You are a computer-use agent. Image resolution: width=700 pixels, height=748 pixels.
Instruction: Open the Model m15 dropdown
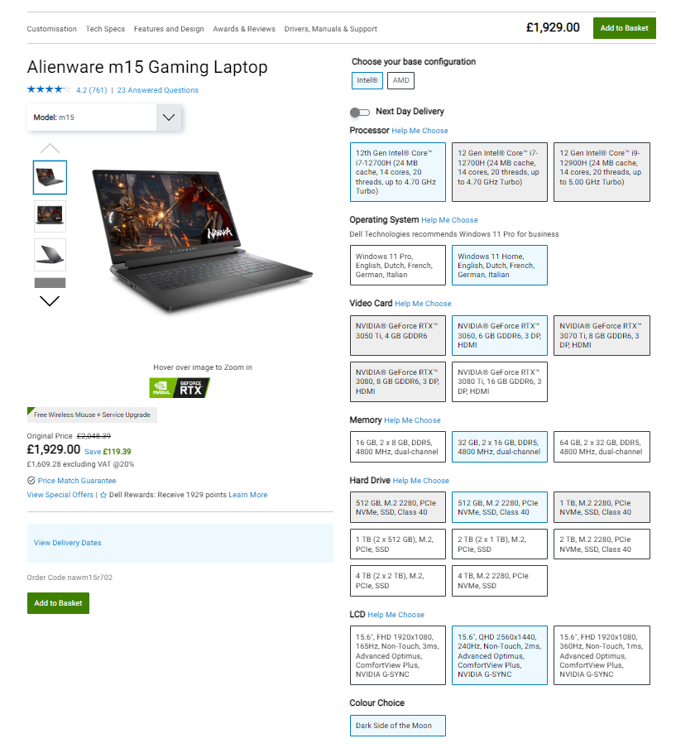coord(104,117)
